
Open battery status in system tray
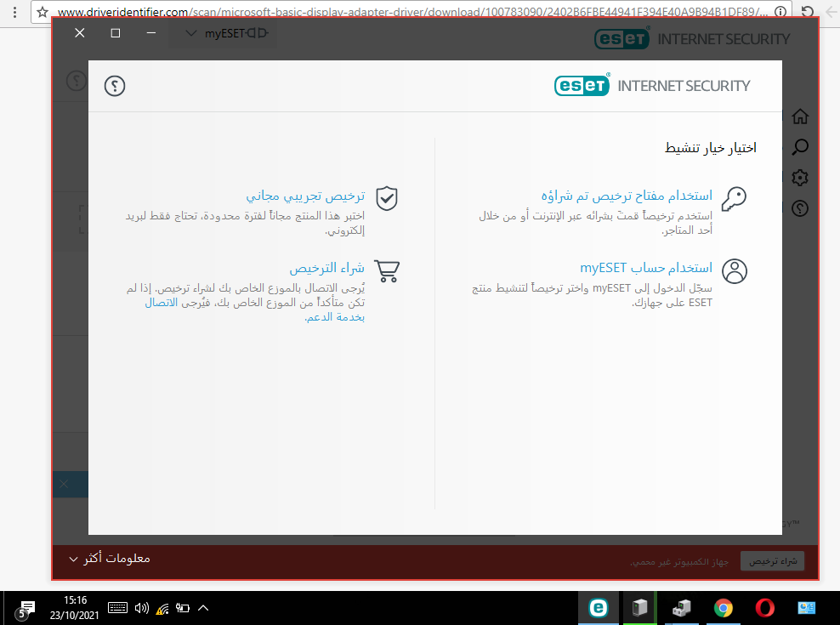pyautogui.click(x=183, y=608)
